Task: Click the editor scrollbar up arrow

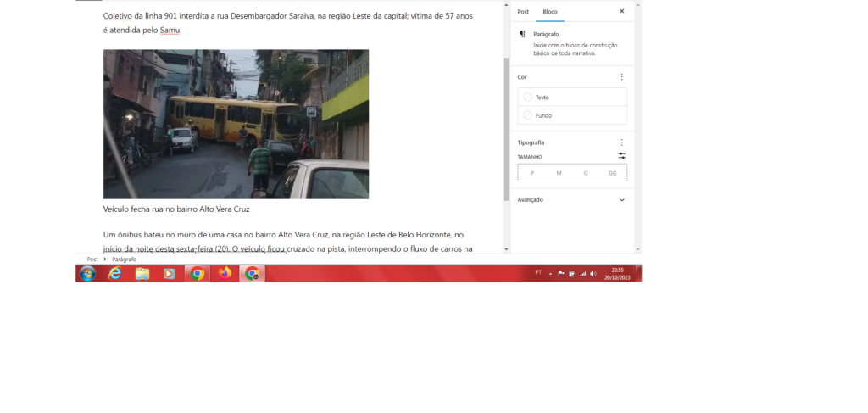Action: 506,4
